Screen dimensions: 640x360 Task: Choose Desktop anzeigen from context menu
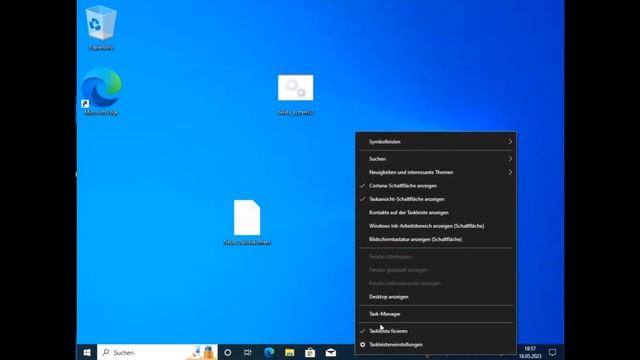point(436,297)
